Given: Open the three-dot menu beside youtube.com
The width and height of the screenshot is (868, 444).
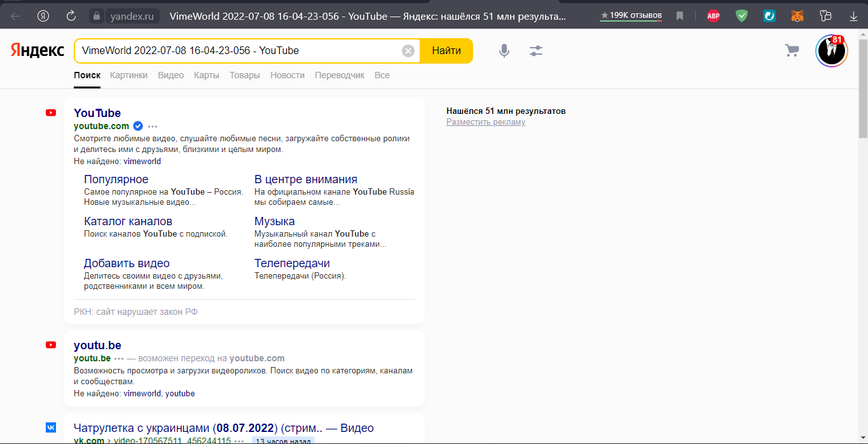Looking at the screenshot, I should coord(153,127).
